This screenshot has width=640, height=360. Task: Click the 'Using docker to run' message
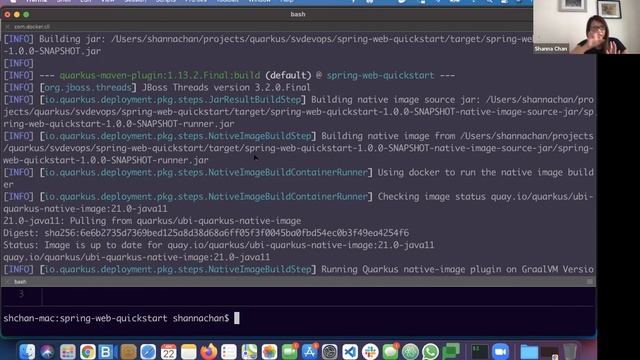pos(486,172)
